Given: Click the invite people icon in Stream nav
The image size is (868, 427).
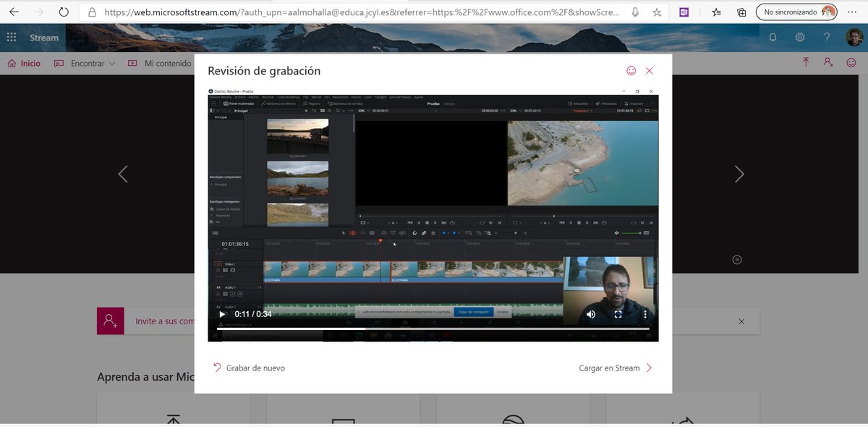Looking at the screenshot, I should (829, 63).
